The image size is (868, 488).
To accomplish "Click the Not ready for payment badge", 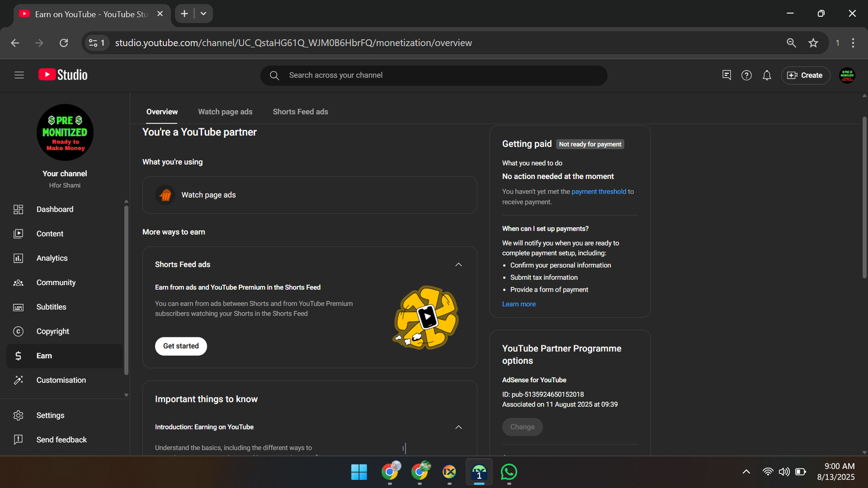I will (590, 144).
